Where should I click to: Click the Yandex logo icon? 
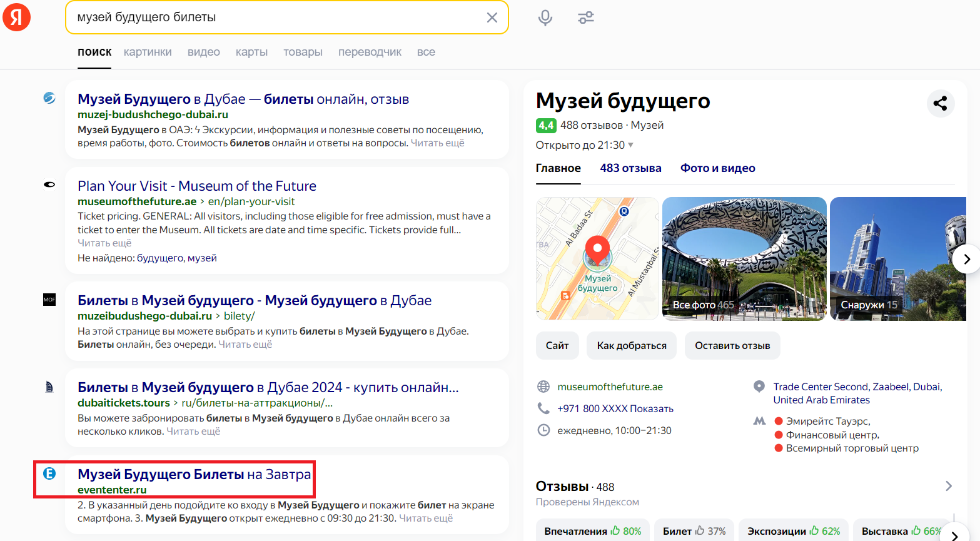coord(17,18)
